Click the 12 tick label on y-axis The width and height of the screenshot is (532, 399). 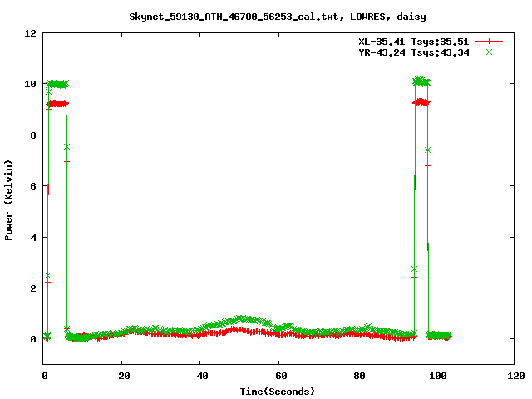pos(30,33)
